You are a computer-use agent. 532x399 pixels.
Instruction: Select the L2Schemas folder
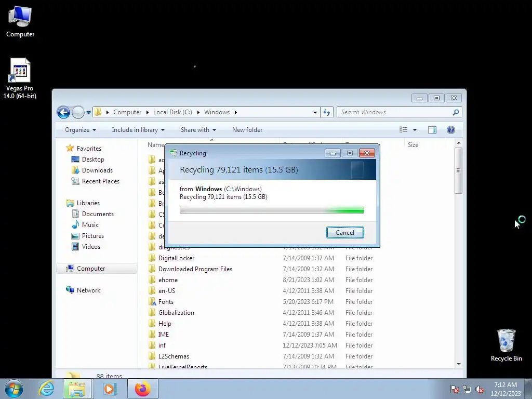(174, 356)
